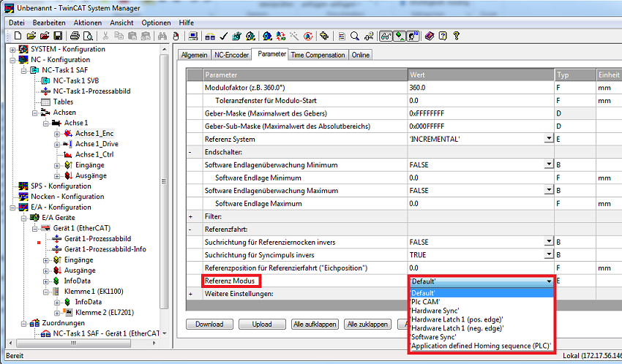Click the Activate configuration toolbar icon
Screen dimensions: 622x364
coord(237,36)
